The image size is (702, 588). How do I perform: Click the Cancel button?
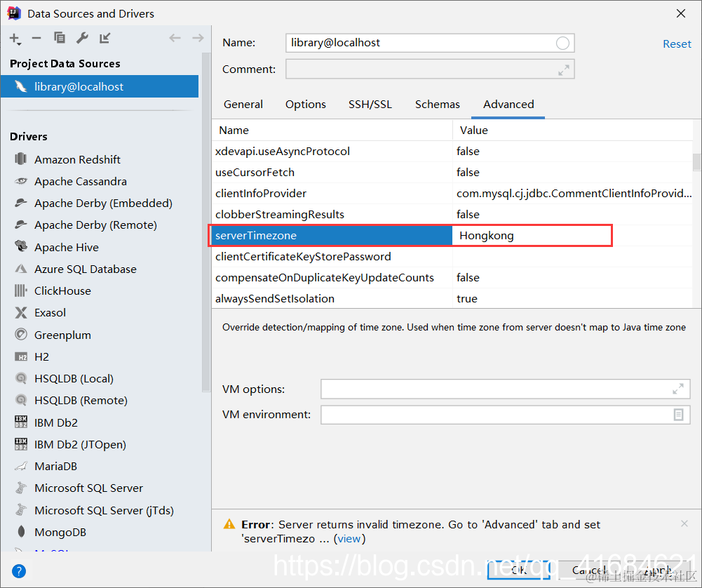[590, 570]
